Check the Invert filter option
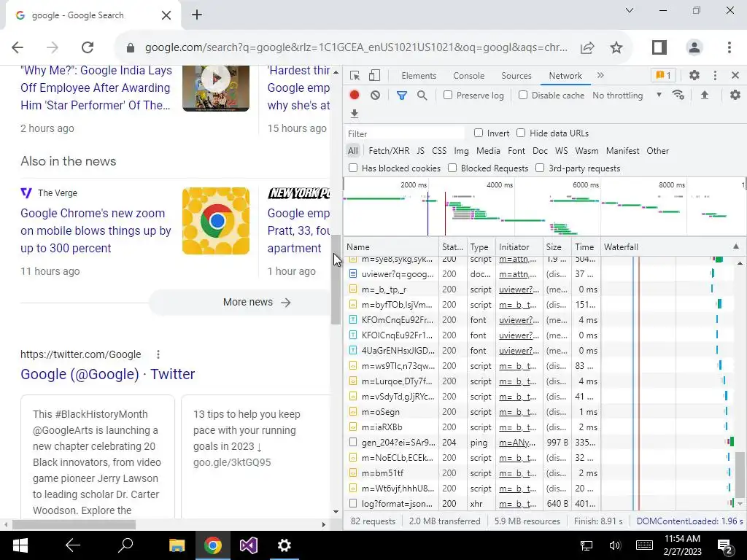This screenshot has height=560, width=747. point(479,133)
